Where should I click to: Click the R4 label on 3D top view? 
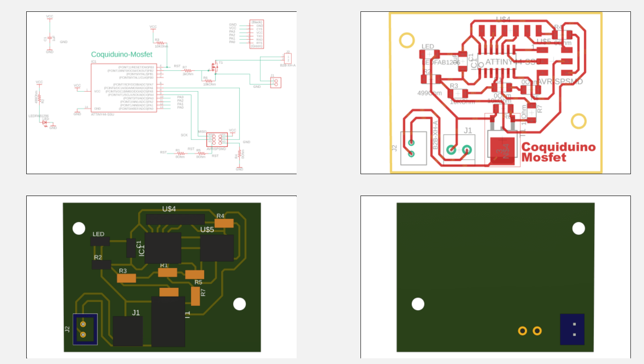(220, 216)
